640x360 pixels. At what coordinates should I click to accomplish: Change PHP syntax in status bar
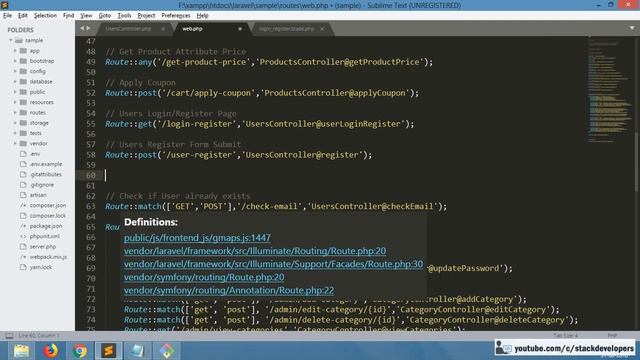(x=612, y=336)
